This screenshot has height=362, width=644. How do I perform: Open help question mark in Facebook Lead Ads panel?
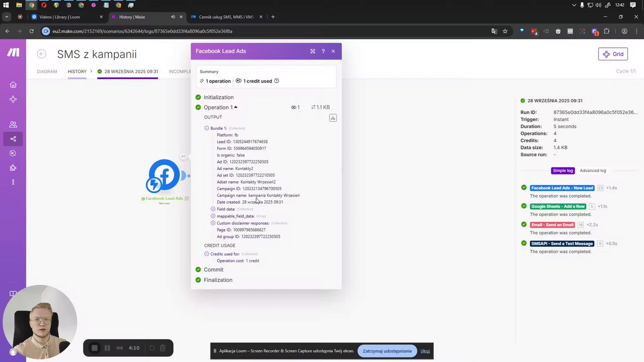pyautogui.click(x=323, y=51)
